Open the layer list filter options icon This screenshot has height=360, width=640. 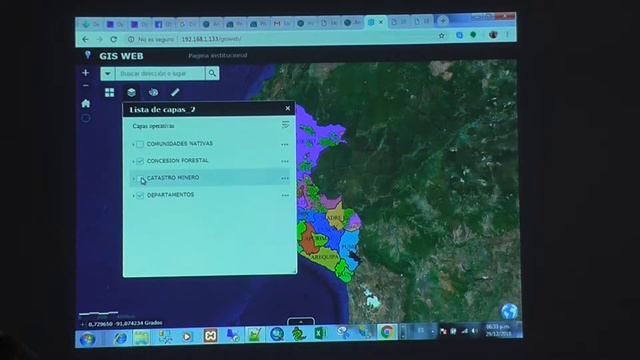[x=285, y=124]
